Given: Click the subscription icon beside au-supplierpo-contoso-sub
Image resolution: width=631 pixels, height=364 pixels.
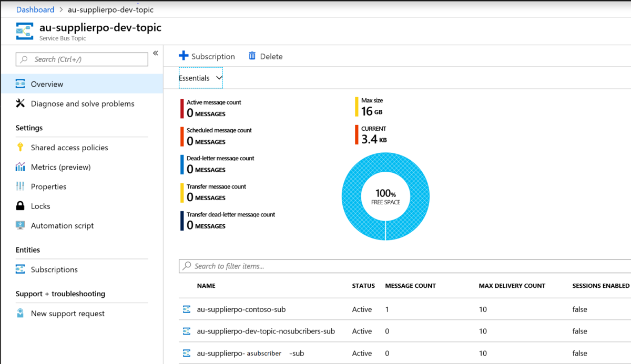Looking at the screenshot, I should tap(187, 309).
